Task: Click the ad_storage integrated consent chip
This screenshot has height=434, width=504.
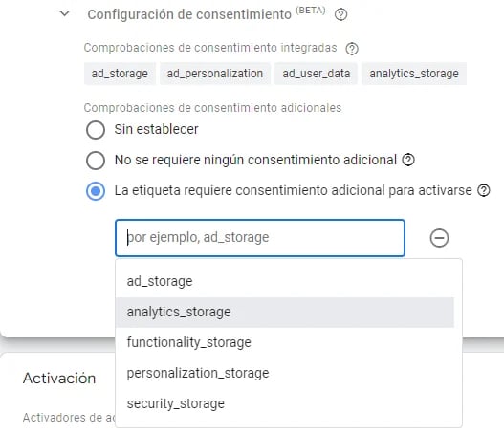Action: tap(120, 74)
